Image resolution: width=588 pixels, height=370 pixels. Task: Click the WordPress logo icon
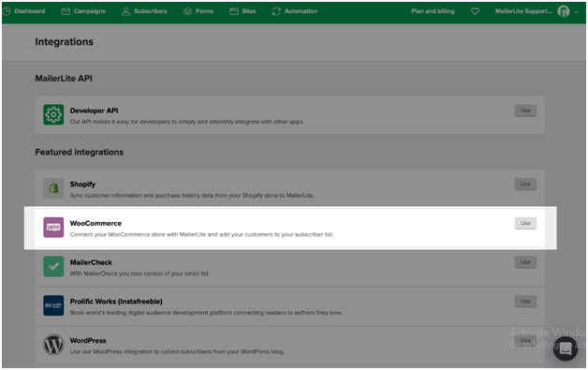click(53, 345)
